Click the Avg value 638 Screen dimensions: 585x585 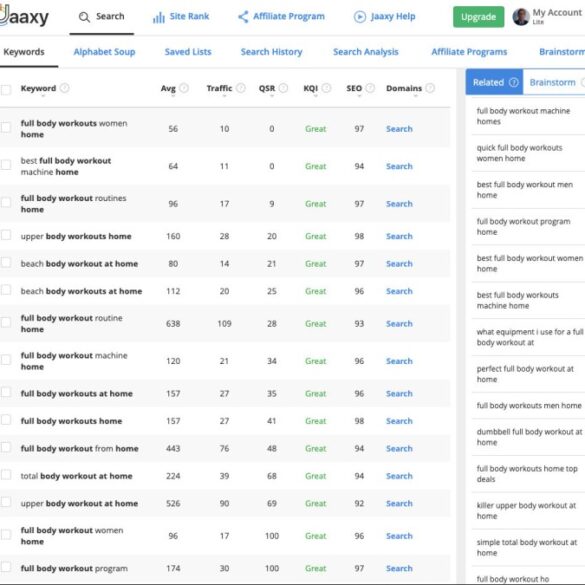[173, 323]
